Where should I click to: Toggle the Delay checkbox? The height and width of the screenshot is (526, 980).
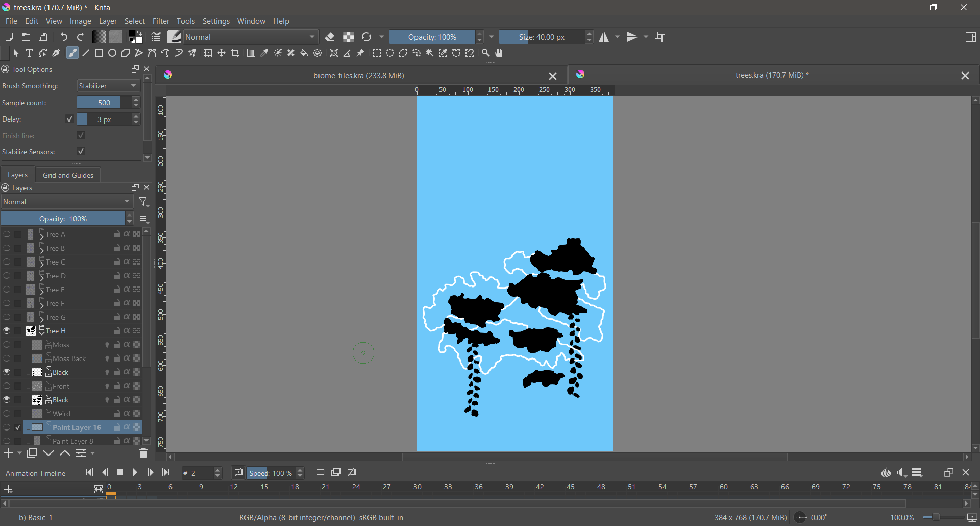coord(70,119)
